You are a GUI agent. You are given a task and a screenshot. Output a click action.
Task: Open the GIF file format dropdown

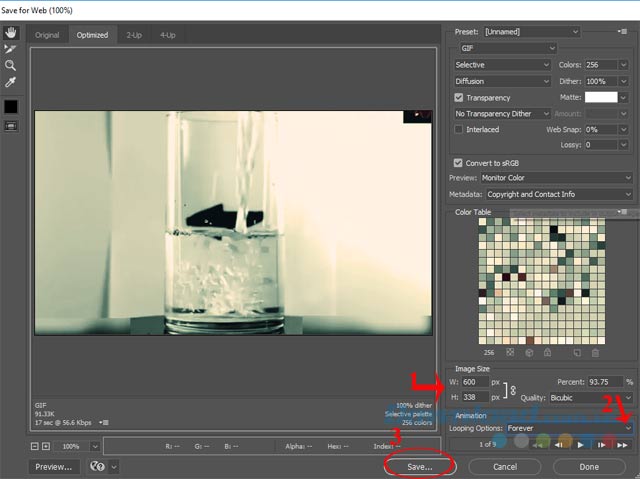(x=507, y=48)
